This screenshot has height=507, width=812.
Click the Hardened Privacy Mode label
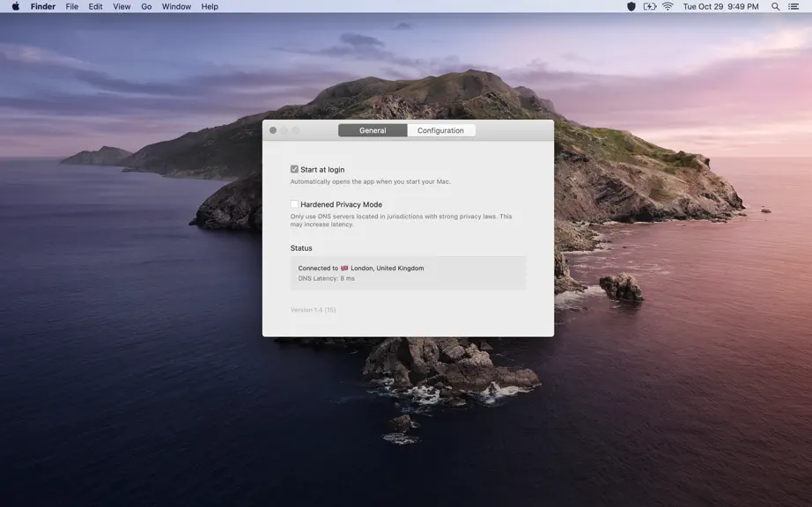(x=341, y=204)
